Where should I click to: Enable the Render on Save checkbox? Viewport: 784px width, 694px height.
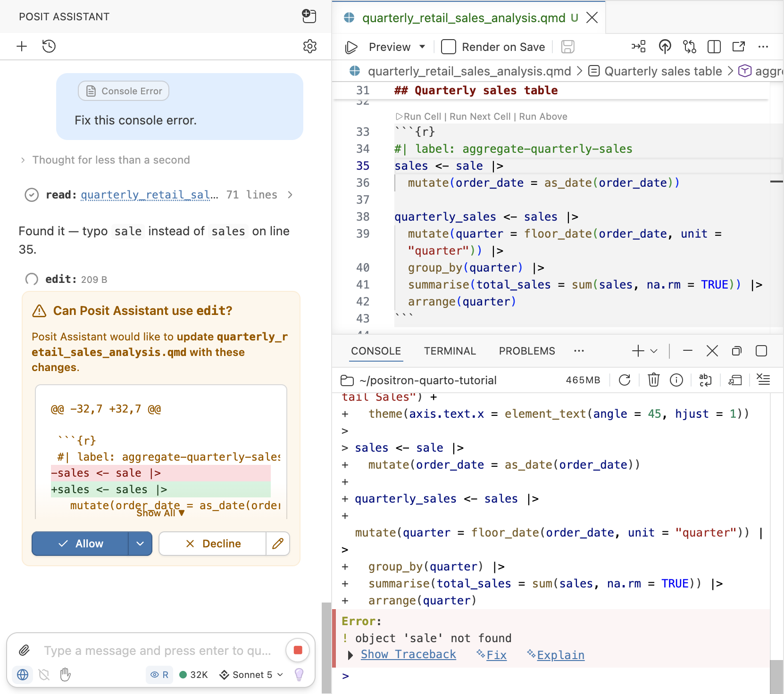pos(448,47)
